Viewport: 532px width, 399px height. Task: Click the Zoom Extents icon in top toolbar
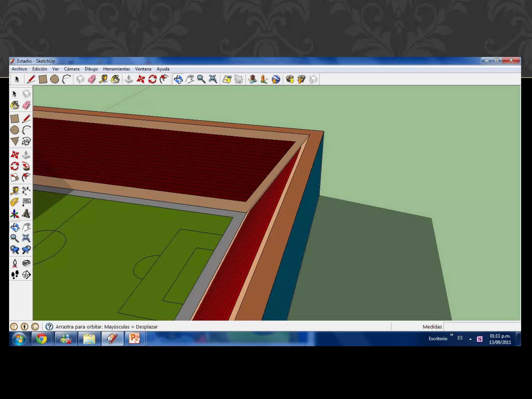(x=213, y=79)
